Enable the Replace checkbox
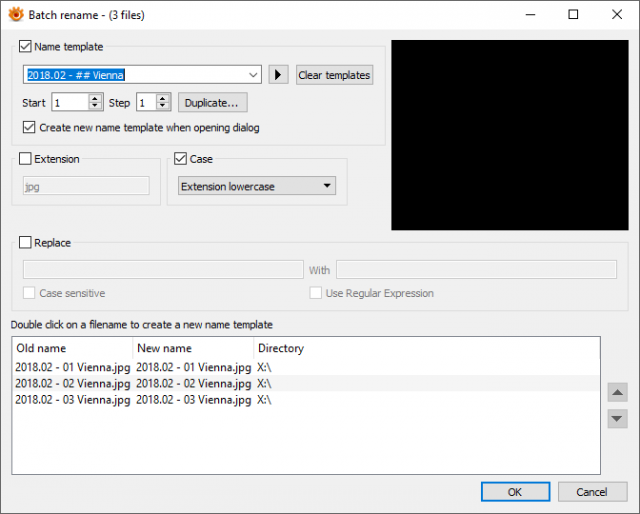The image size is (640, 514). point(25,243)
